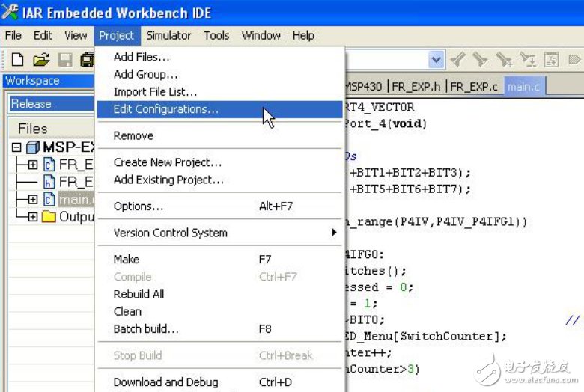
Task: Click the main.c file icon in workspace
Action: click(49, 200)
